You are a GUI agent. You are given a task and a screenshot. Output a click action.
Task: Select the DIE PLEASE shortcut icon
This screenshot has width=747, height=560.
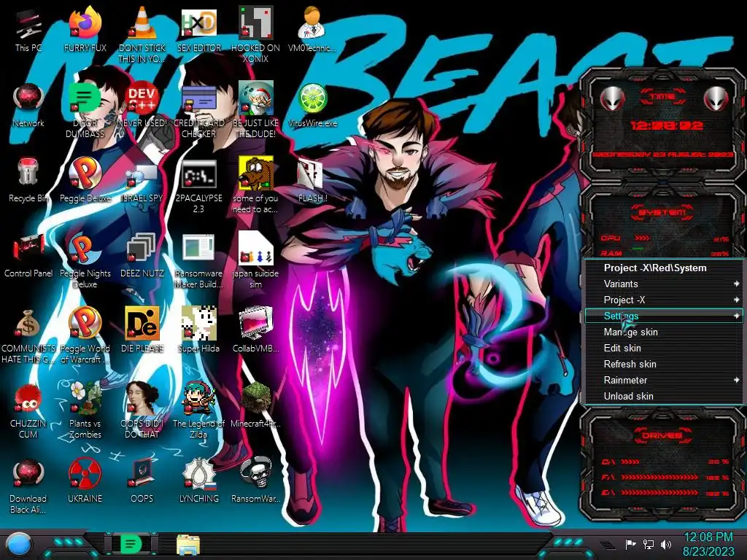point(142,324)
